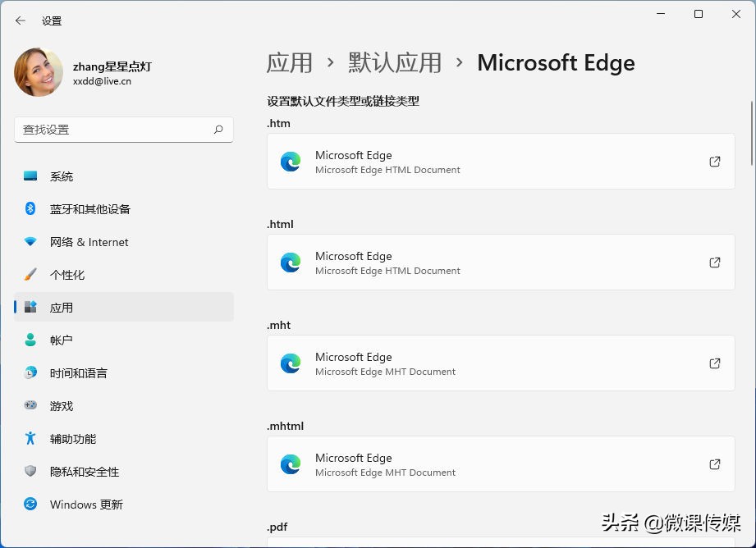Open external link icon for .mht

pos(714,363)
